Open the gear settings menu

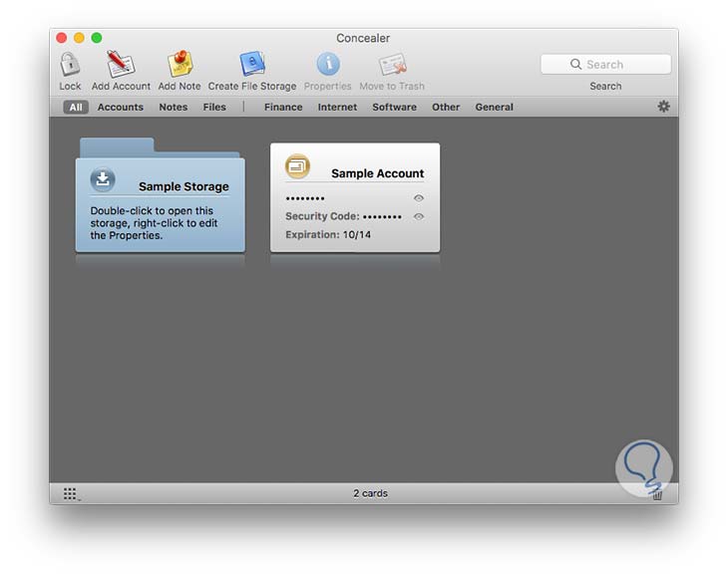663,107
